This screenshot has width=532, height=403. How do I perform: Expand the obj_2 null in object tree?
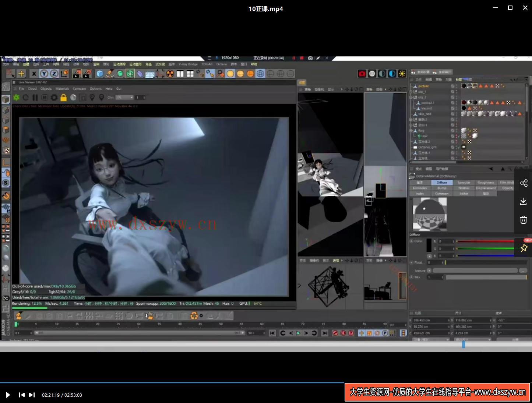coord(412,97)
